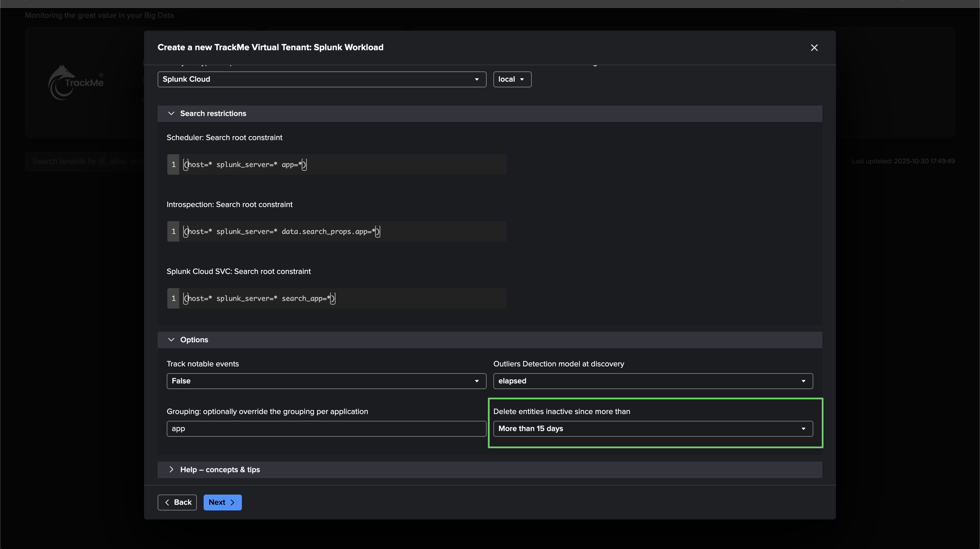Click the Next button
The image size is (980, 549).
(x=222, y=502)
